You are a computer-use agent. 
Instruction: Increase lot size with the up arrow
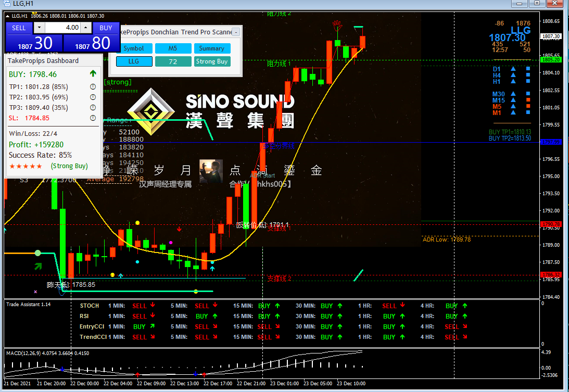point(86,28)
